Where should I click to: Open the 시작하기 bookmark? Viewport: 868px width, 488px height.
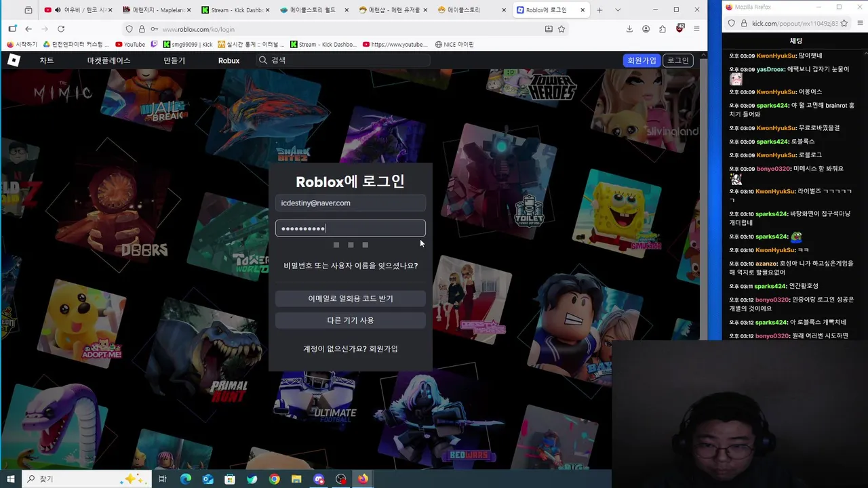22,45
